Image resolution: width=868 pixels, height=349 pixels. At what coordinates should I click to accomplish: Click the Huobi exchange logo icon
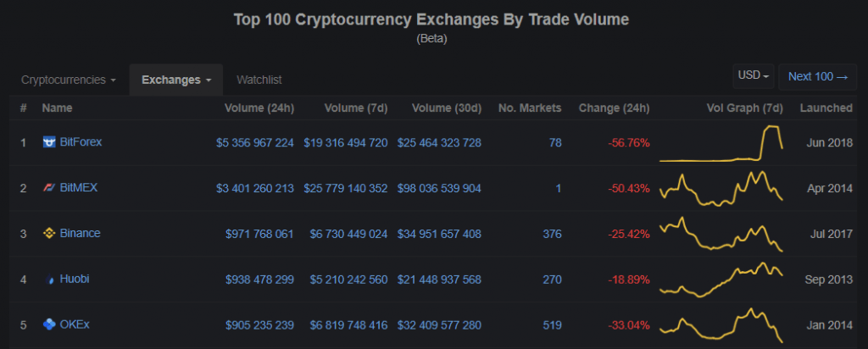[x=50, y=279]
